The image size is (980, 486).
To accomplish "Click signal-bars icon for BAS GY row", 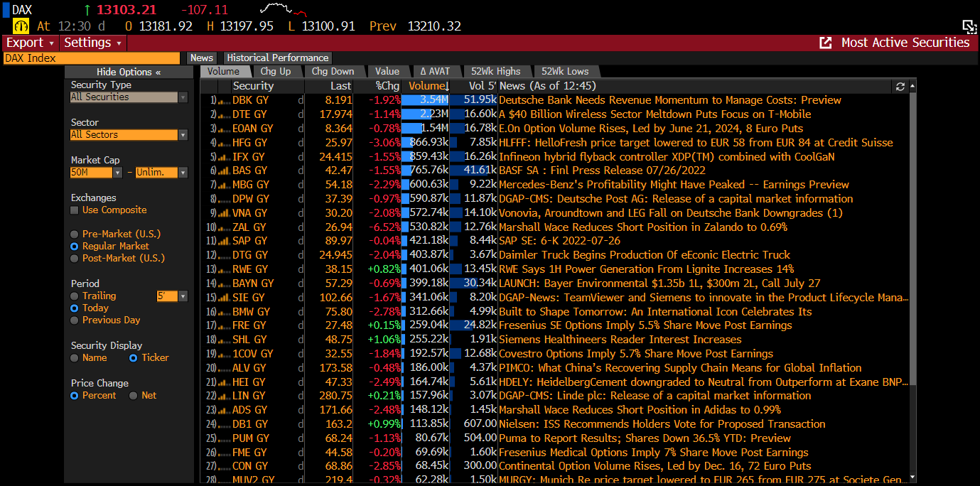I will click(x=223, y=171).
